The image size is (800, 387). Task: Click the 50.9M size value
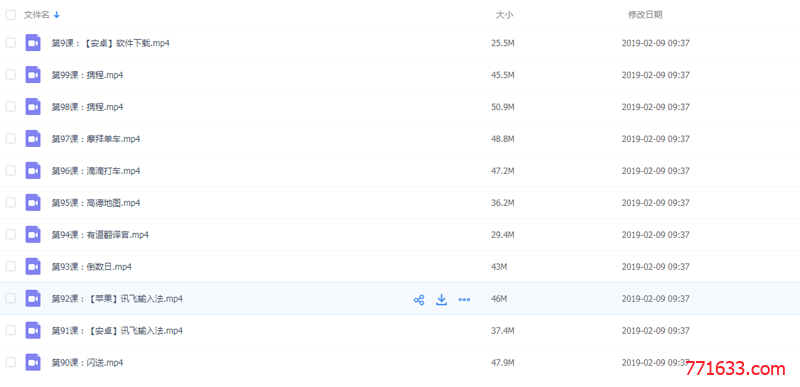tap(503, 107)
